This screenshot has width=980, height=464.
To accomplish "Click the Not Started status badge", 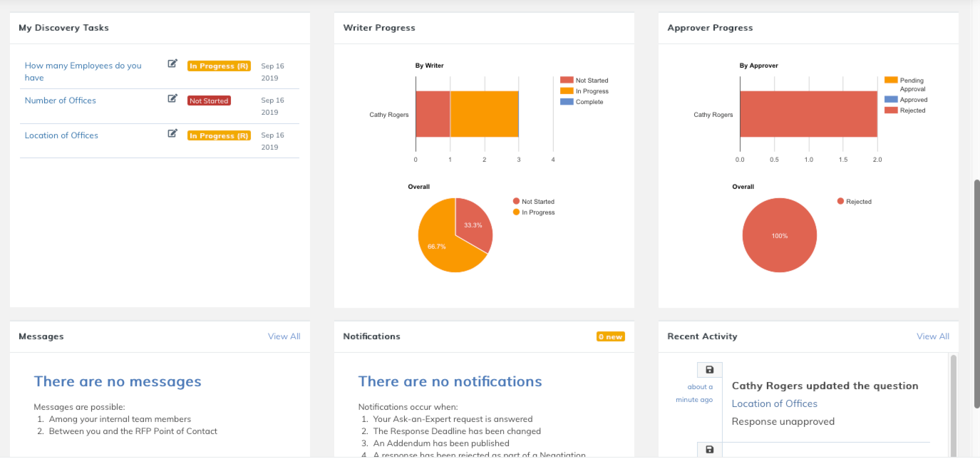I will click(209, 101).
